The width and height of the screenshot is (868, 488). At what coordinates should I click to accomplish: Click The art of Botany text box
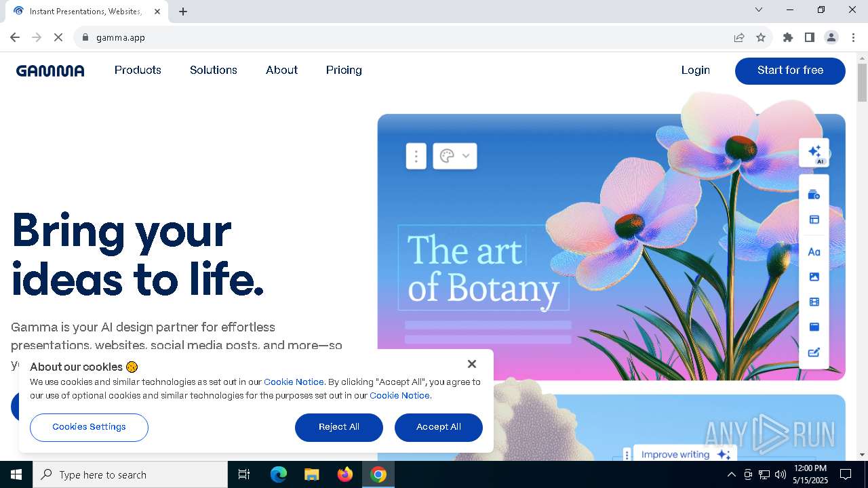484,268
